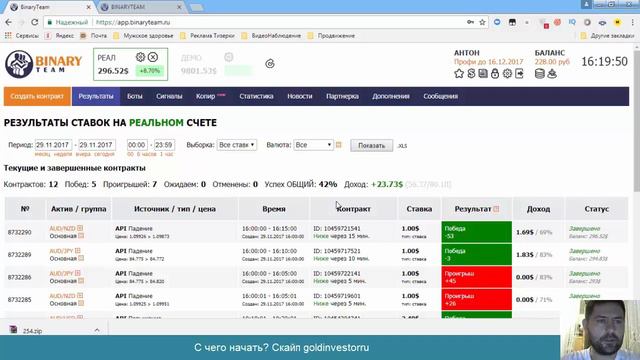Select 'вчера' period shortcut link
The width and height of the screenshot is (640, 360).
[83, 154]
